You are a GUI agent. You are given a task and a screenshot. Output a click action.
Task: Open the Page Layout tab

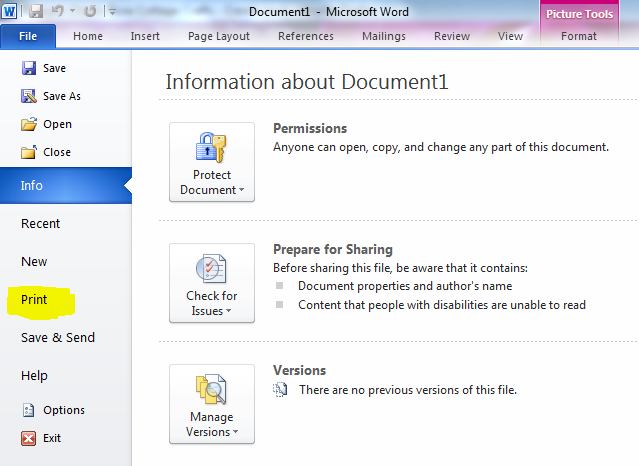point(219,36)
